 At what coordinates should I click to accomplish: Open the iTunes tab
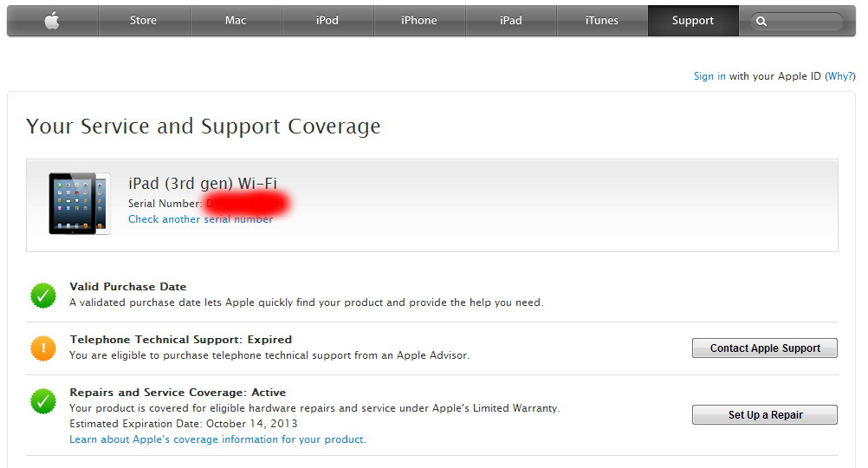coord(602,21)
